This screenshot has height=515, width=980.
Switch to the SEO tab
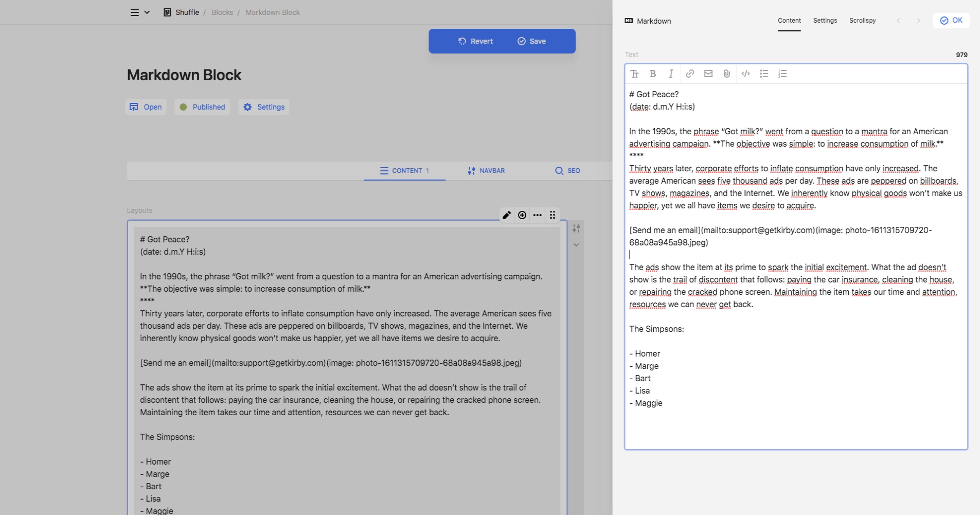tap(567, 171)
